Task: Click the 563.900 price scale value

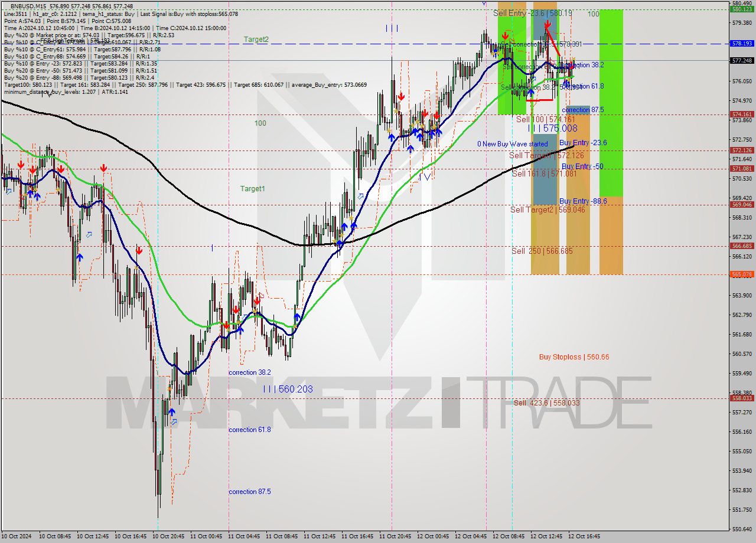Action: pos(742,295)
